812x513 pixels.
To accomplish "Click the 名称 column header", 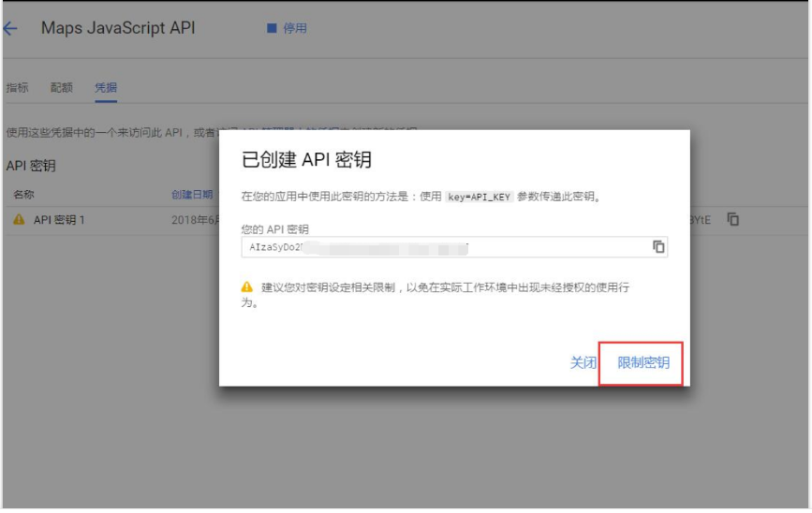I will pyautogui.click(x=23, y=195).
